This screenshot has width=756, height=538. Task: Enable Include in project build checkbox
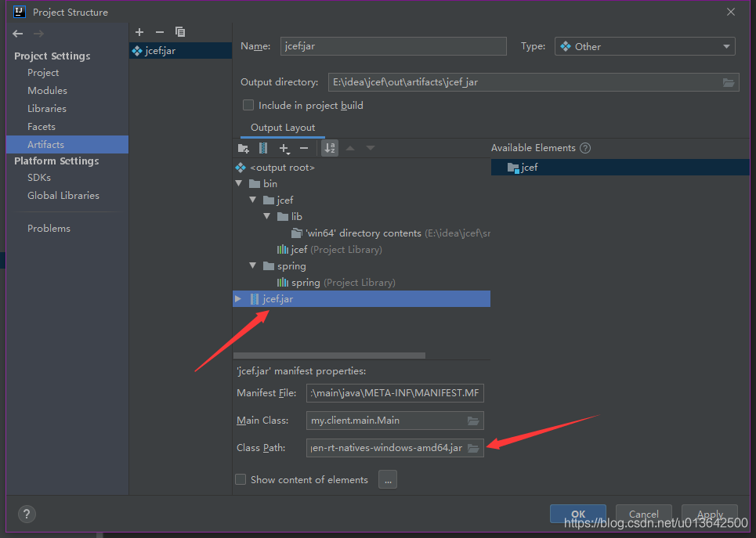point(248,105)
